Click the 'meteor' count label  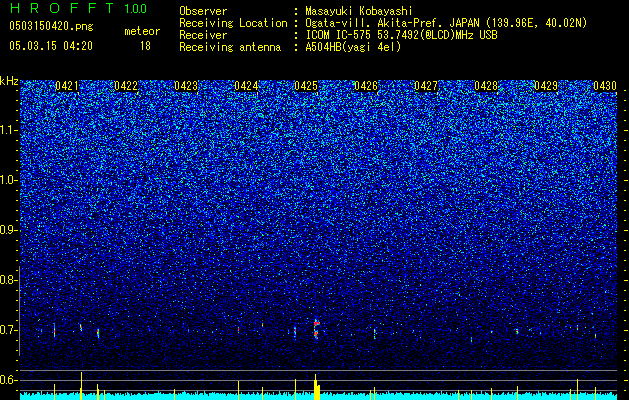pyautogui.click(x=142, y=31)
